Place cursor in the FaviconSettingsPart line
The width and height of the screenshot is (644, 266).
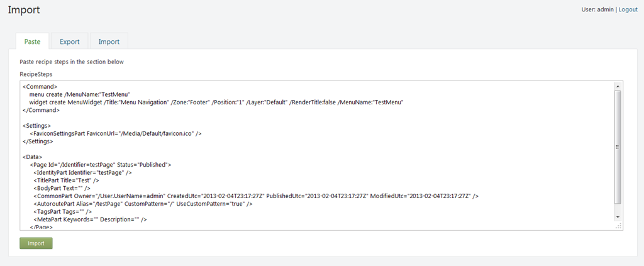116,133
